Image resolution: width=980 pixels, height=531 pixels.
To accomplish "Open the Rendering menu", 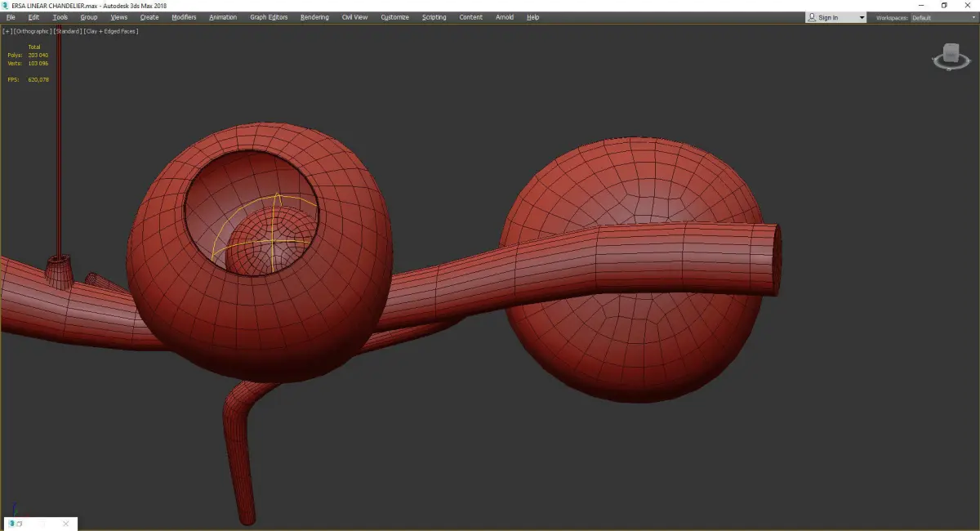I will click(x=314, y=17).
